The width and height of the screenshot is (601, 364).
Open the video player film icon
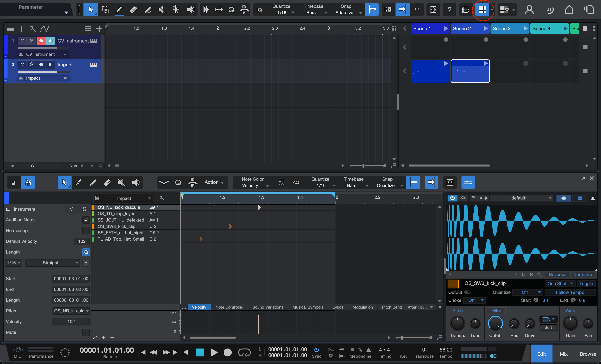466,10
